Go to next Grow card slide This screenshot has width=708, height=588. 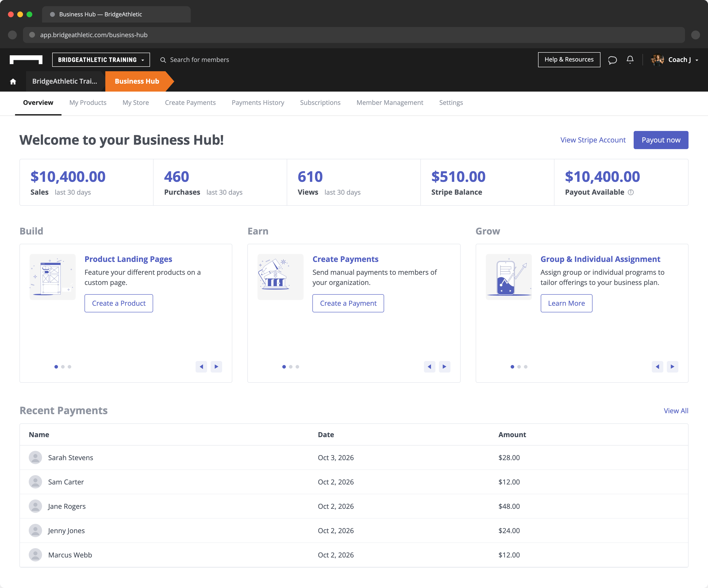pos(673,367)
